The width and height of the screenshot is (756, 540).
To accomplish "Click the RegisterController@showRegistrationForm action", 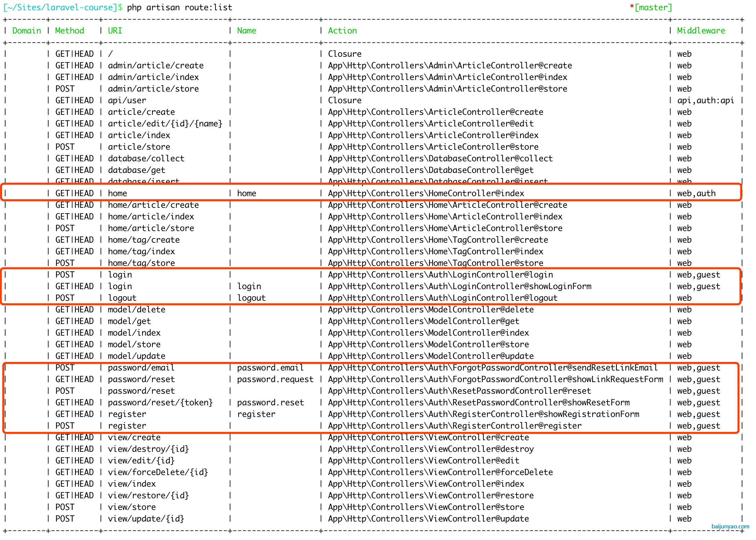I will [483, 414].
